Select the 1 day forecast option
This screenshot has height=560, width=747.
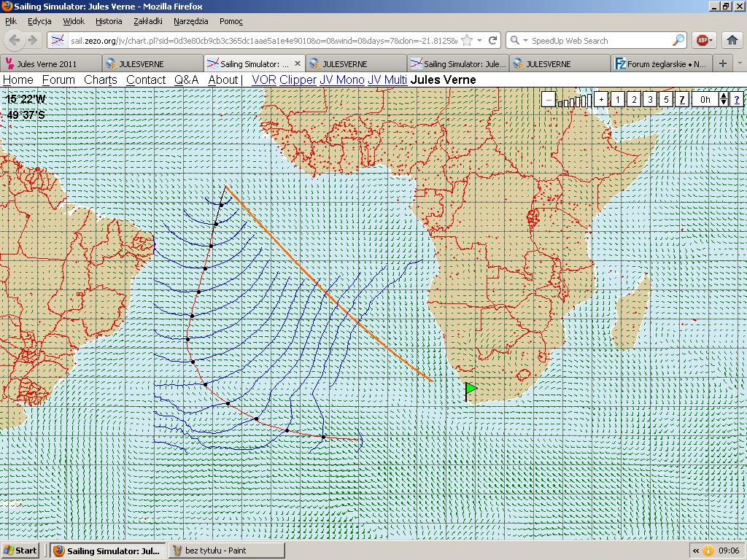617,99
